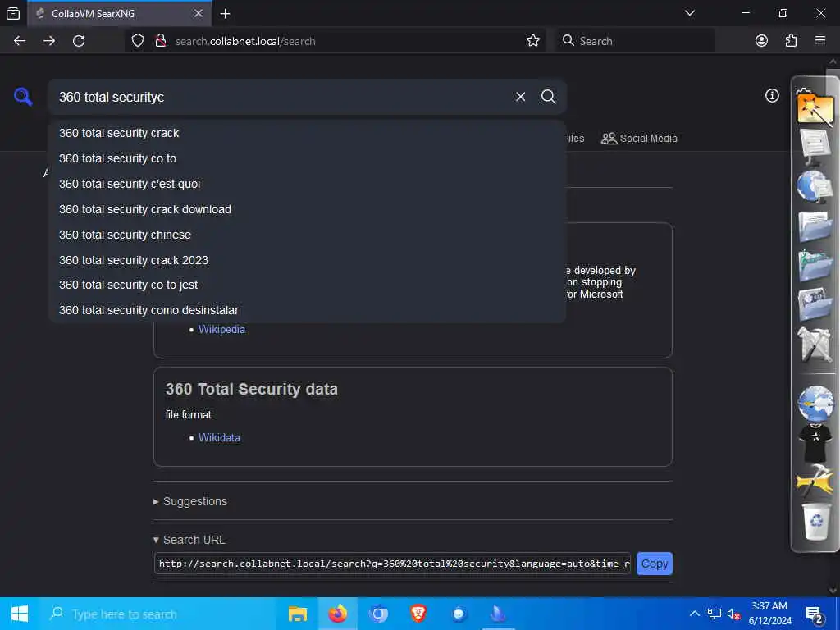
Task: Launch Brave browser from the taskbar
Action: [x=418, y=614]
